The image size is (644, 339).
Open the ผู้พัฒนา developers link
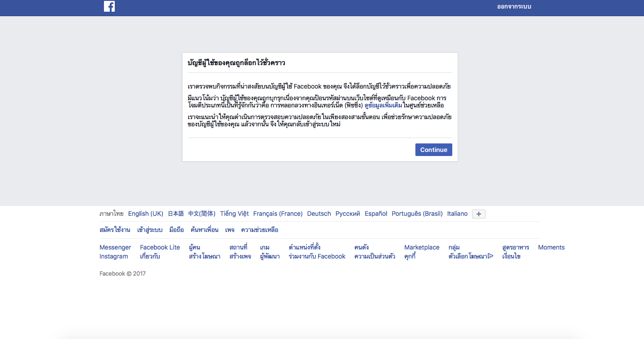270,256
